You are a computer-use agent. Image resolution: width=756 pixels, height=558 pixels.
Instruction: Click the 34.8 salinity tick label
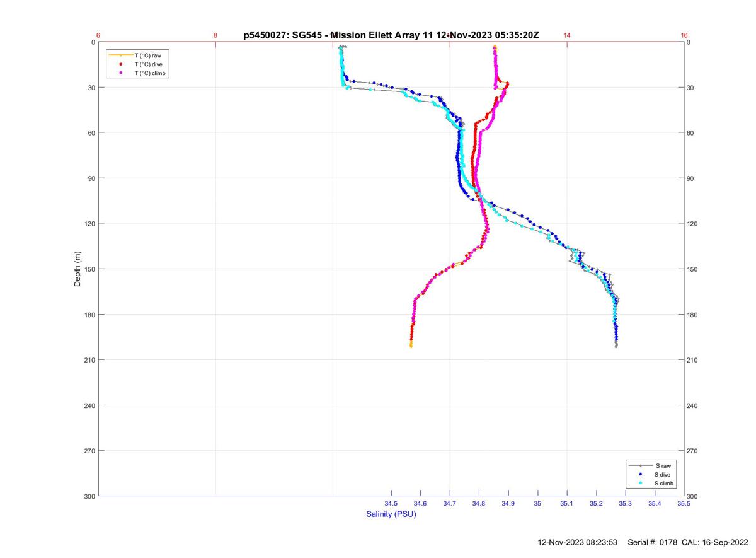point(479,503)
